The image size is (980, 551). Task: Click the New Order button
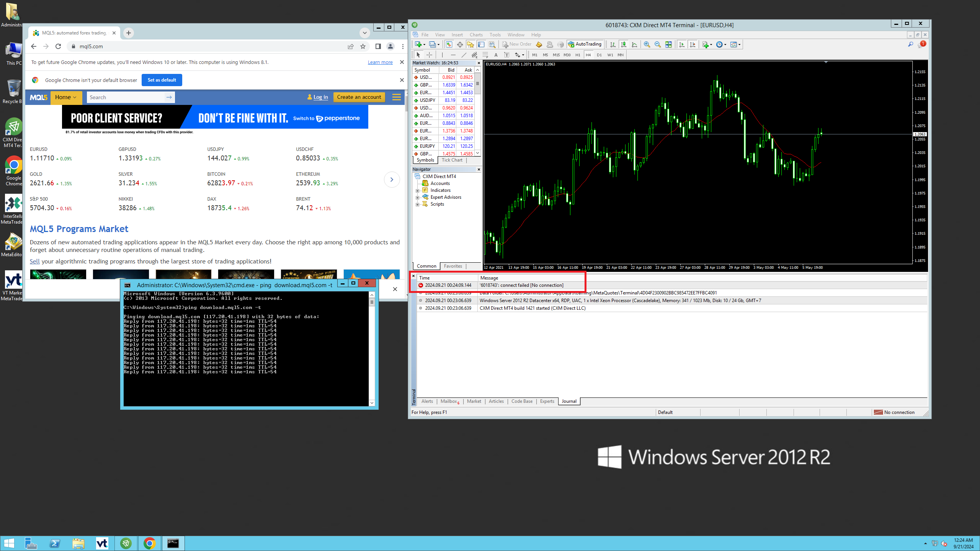click(x=517, y=44)
